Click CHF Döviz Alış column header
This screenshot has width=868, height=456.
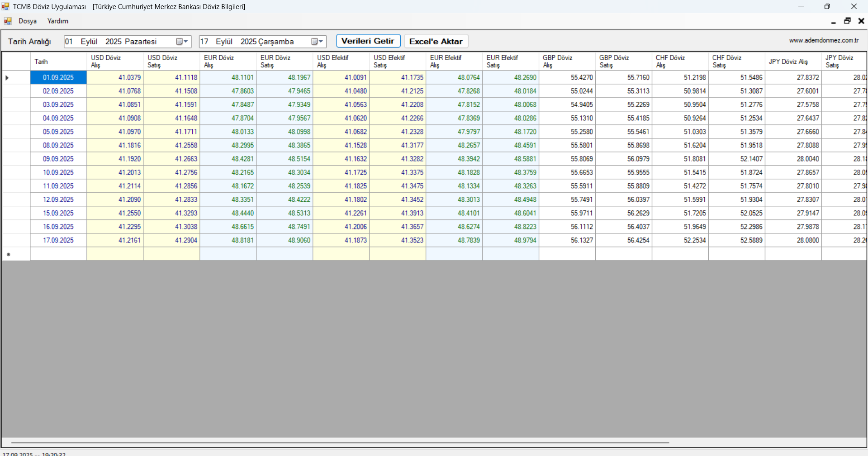pyautogui.click(x=680, y=62)
